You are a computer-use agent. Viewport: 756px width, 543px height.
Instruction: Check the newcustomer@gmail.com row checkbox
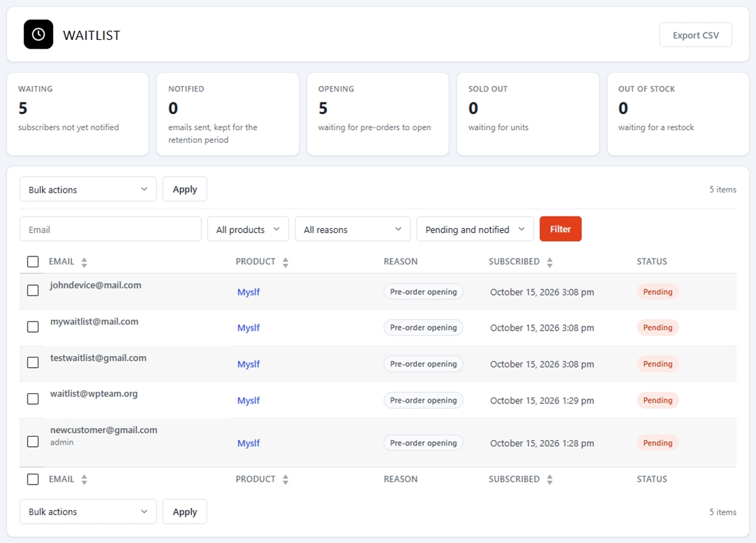(x=33, y=442)
